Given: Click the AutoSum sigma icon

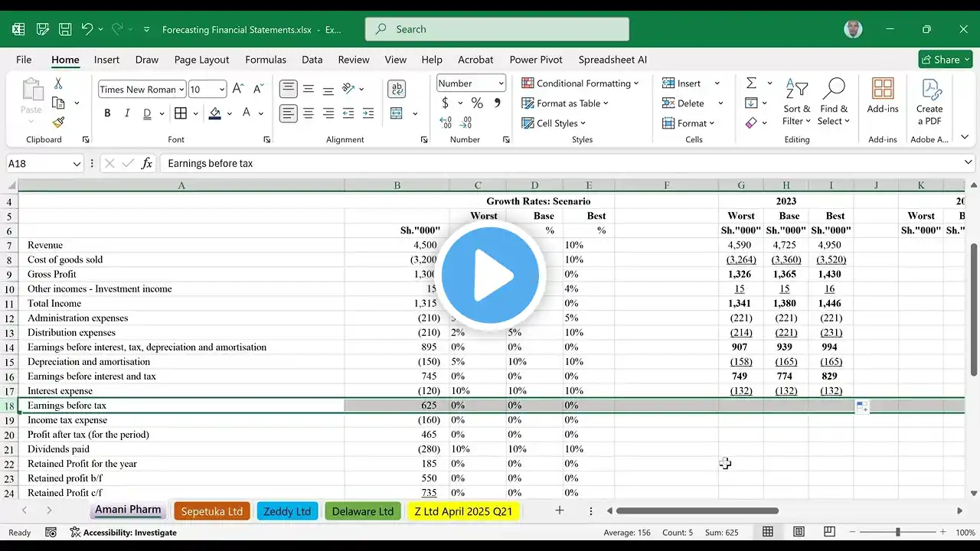Looking at the screenshot, I should tap(751, 83).
